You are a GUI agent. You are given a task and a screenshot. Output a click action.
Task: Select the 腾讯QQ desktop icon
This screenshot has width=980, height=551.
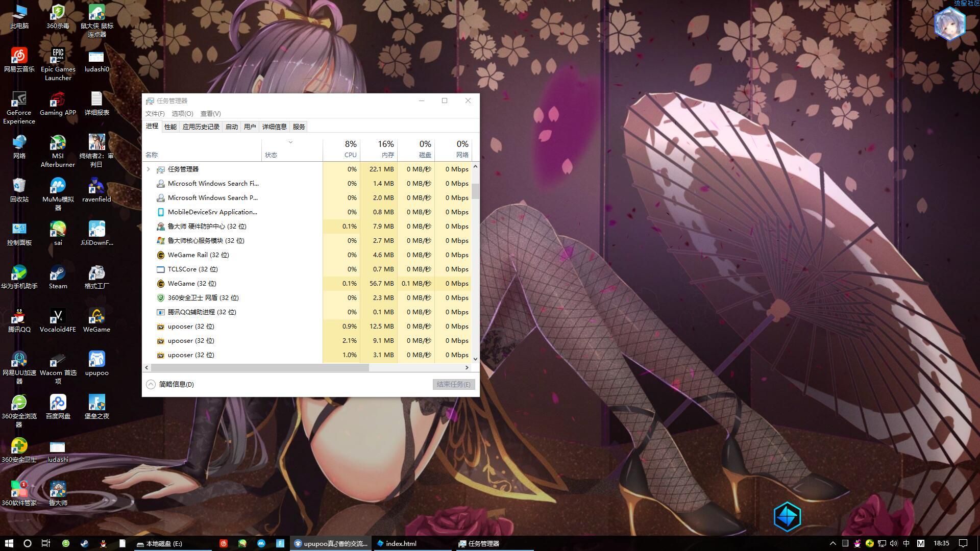click(x=19, y=320)
